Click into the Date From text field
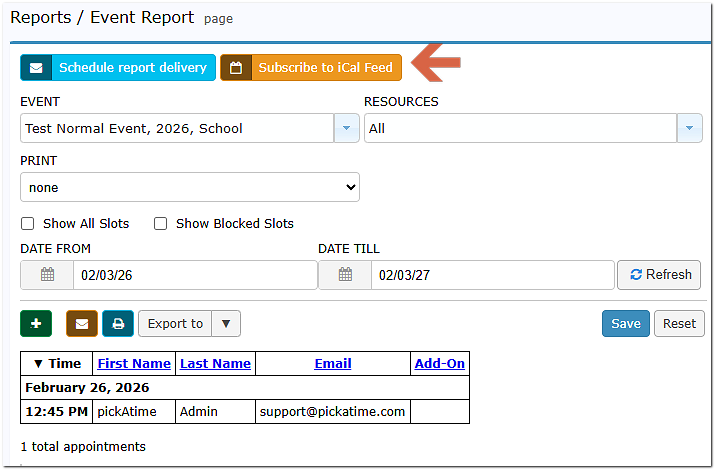 [x=194, y=275]
